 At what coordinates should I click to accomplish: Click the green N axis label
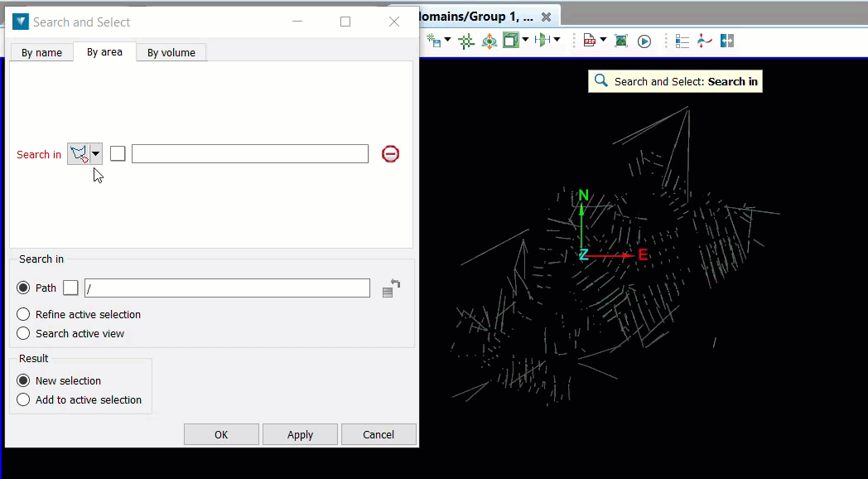coord(583,196)
